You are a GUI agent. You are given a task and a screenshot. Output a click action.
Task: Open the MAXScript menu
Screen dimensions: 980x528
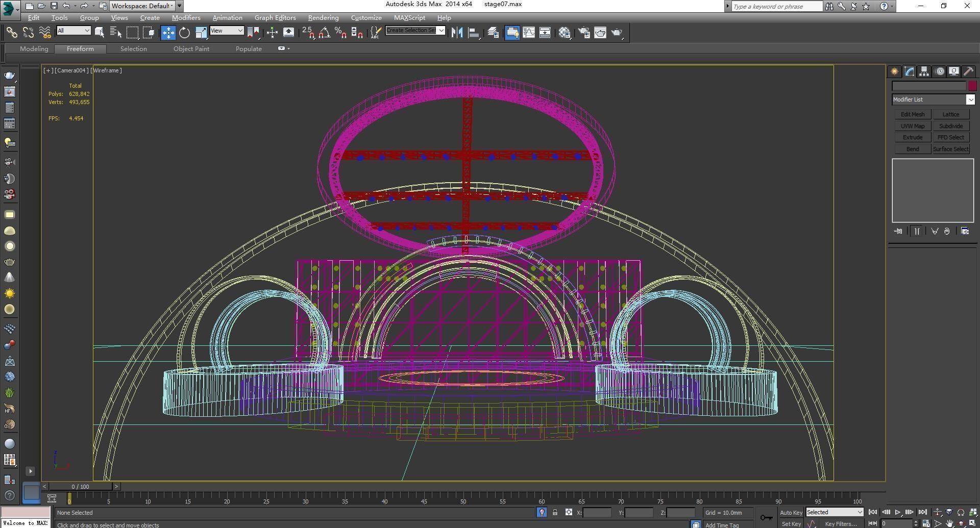point(409,17)
